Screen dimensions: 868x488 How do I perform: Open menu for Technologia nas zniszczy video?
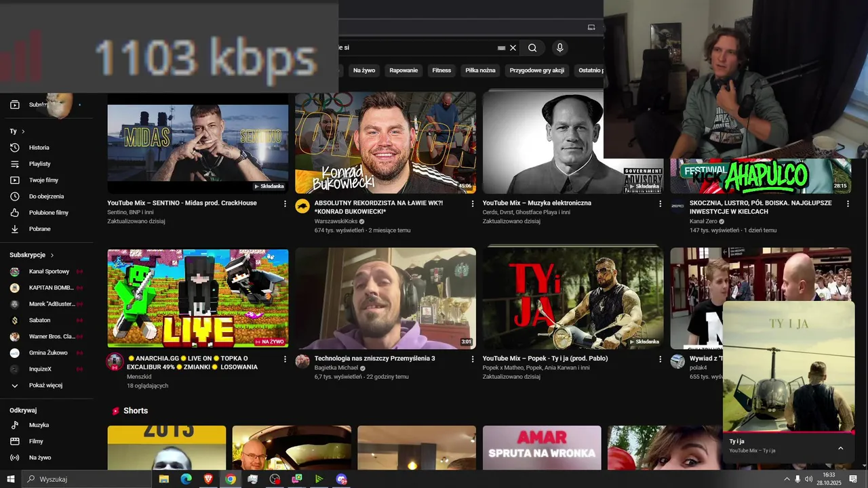tap(473, 359)
